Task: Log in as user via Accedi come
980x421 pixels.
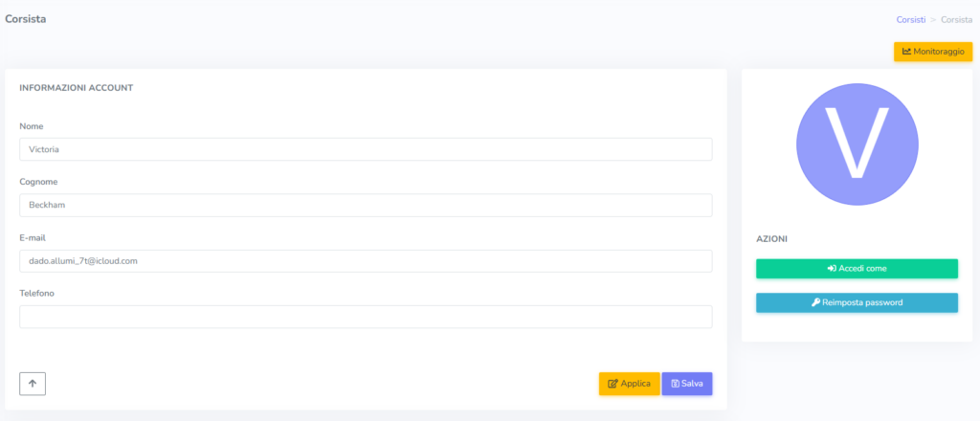Action: pyautogui.click(x=857, y=269)
